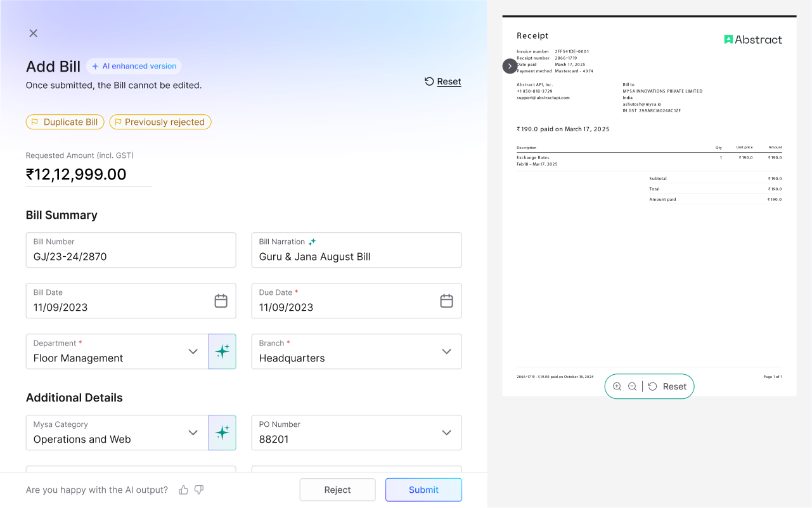
Task: Zoom in on the receipt preview
Action: pos(617,386)
